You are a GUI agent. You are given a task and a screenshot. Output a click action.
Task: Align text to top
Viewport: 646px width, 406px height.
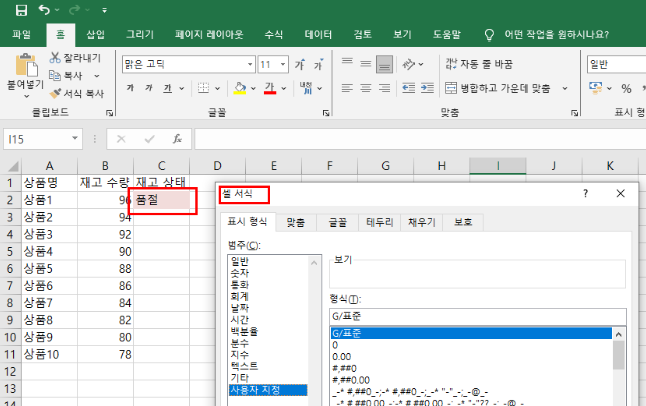click(x=347, y=62)
